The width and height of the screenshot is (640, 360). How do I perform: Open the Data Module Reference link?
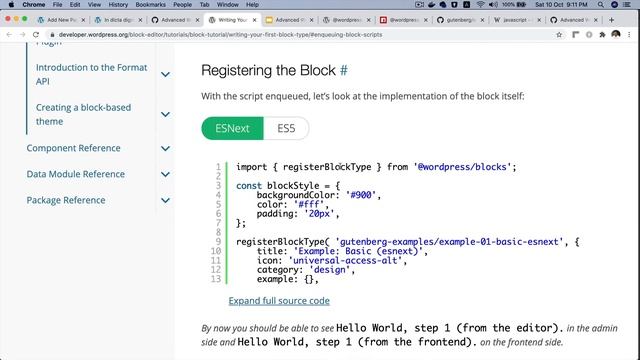click(76, 174)
